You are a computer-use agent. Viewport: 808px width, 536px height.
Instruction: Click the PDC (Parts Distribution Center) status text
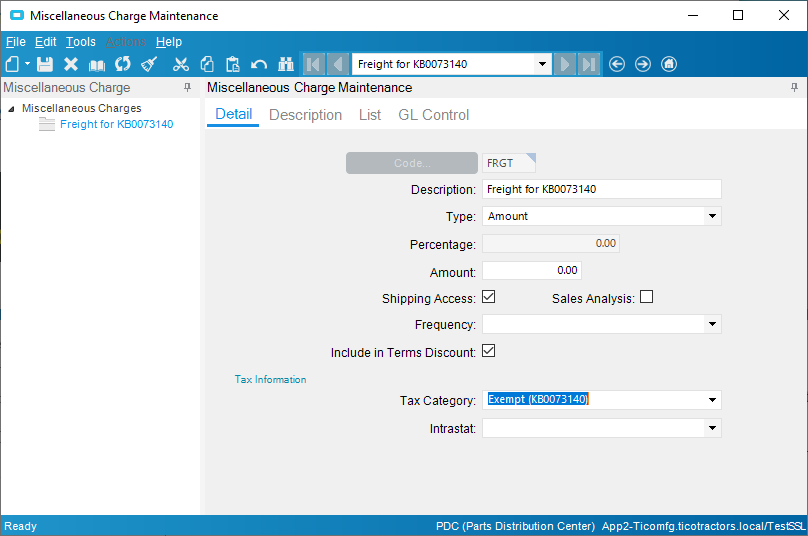coord(515,526)
